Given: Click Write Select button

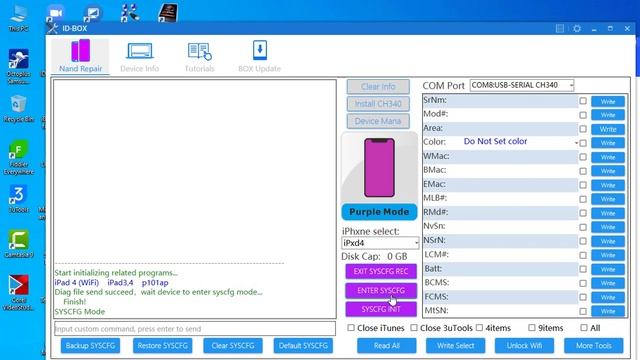Looking at the screenshot, I should [x=456, y=346].
